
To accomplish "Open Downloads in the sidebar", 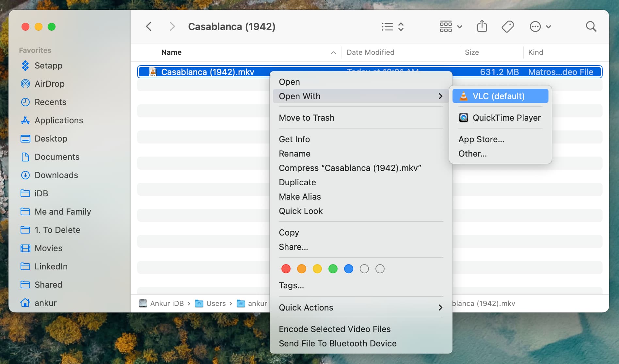I will (49, 175).
